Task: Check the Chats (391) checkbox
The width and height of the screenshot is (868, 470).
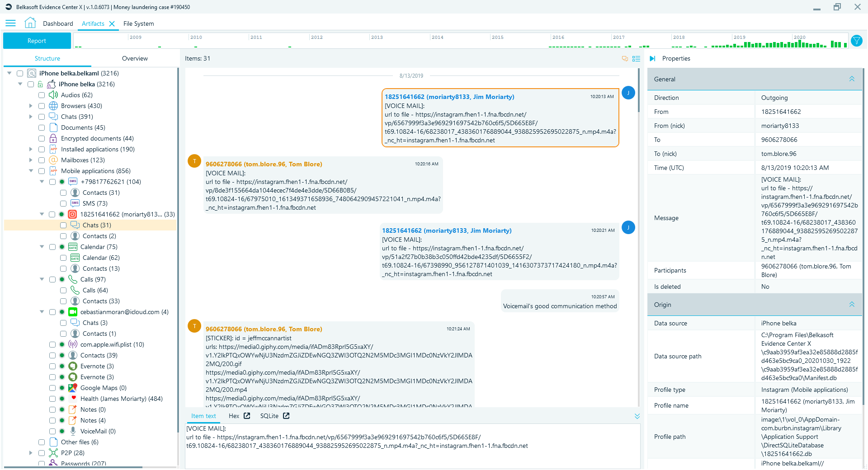Action: point(42,117)
